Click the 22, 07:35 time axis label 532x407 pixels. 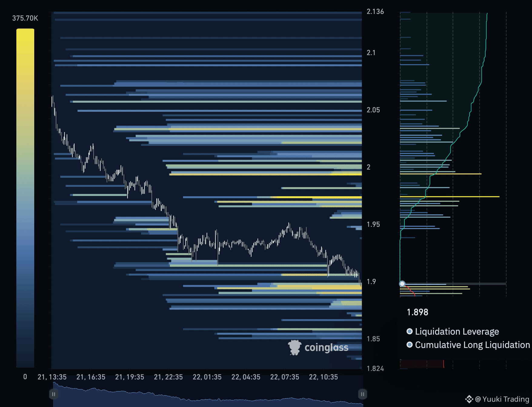click(285, 377)
